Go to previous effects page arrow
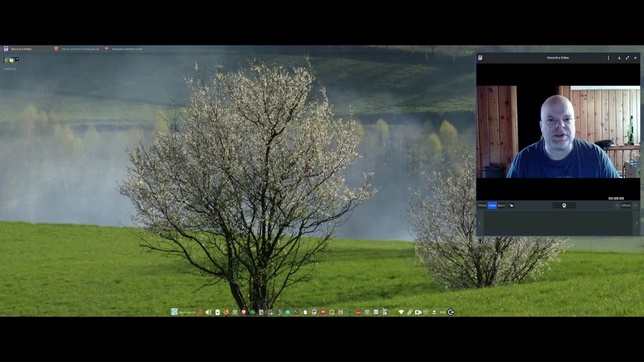Screen dimensions: 644x362 618,206
